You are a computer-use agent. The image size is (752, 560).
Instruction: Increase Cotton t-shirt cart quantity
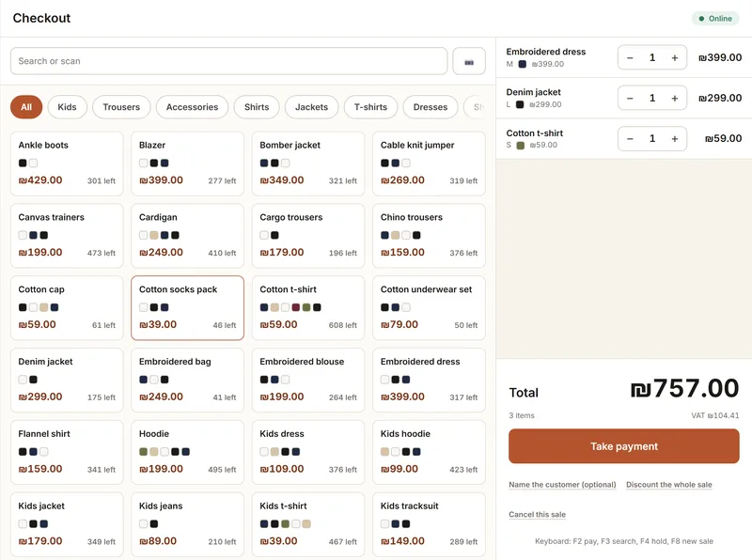click(674, 138)
